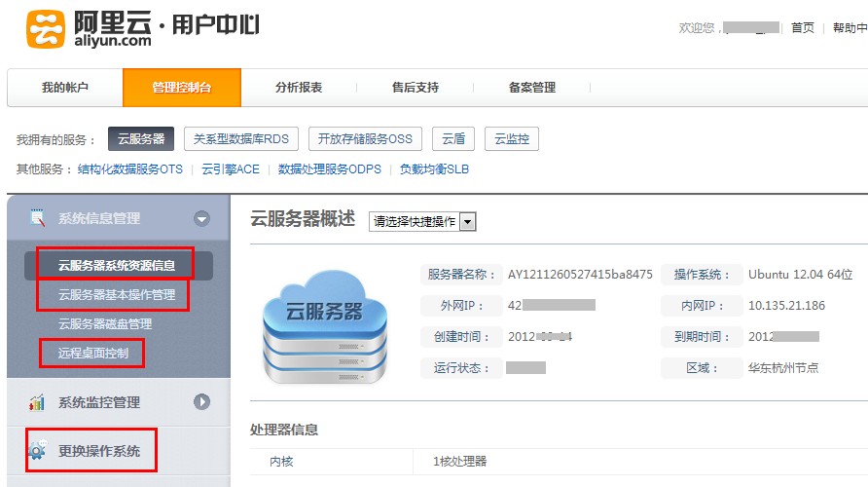Open 远程桌面控制 in the sidebar
The height and width of the screenshot is (487, 868).
coord(93,353)
